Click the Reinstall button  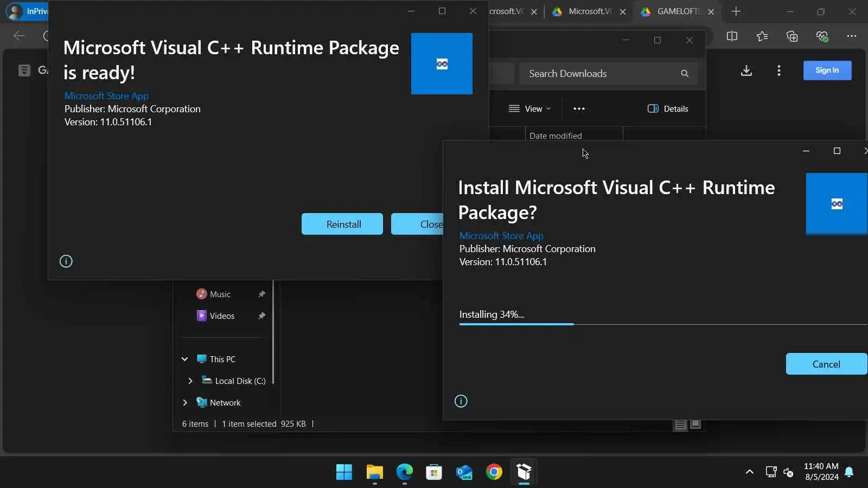click(342, 224)
